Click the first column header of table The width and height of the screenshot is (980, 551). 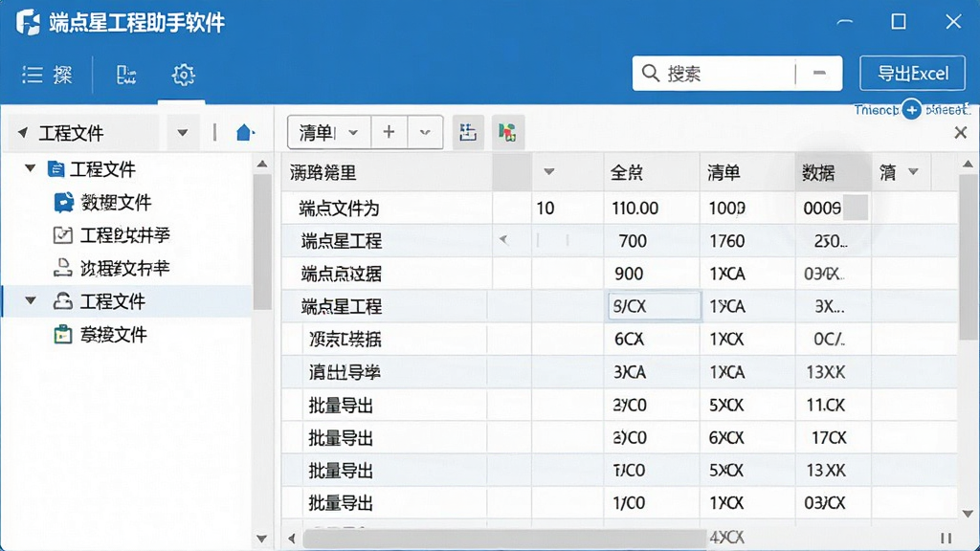click(387, 172)
